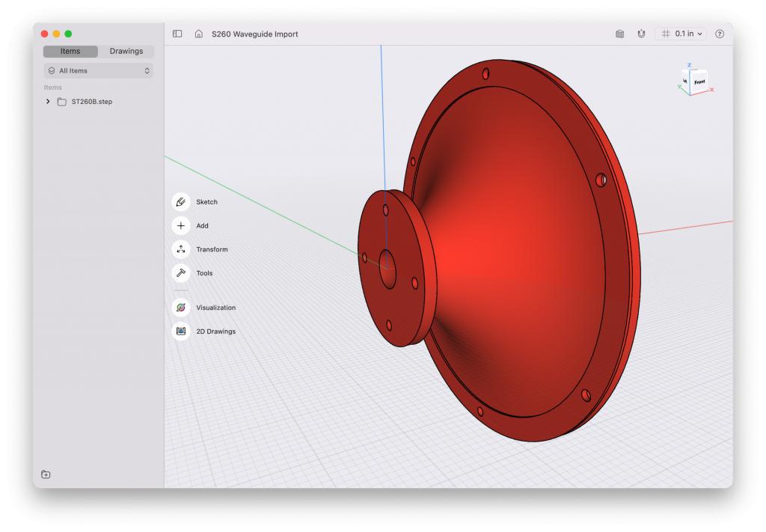Click the Add plus icon
This screenshot has height=532, width=766.
pos(181,226)
